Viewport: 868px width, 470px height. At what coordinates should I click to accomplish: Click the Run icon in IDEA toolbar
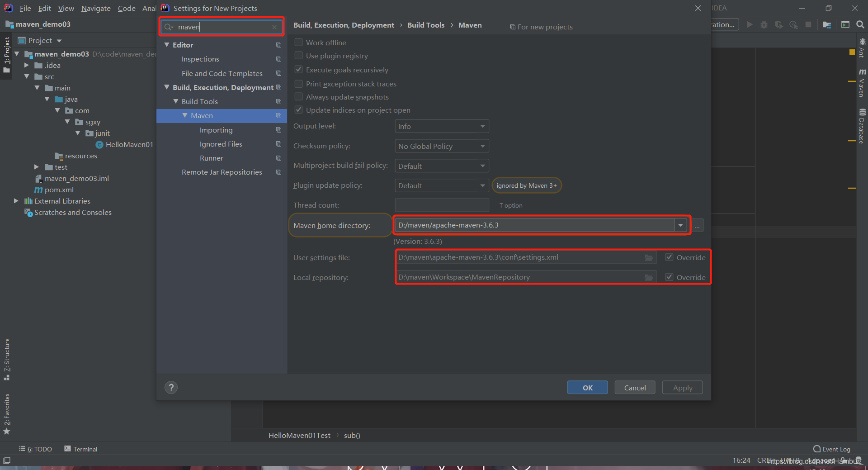tap(750, 24)
